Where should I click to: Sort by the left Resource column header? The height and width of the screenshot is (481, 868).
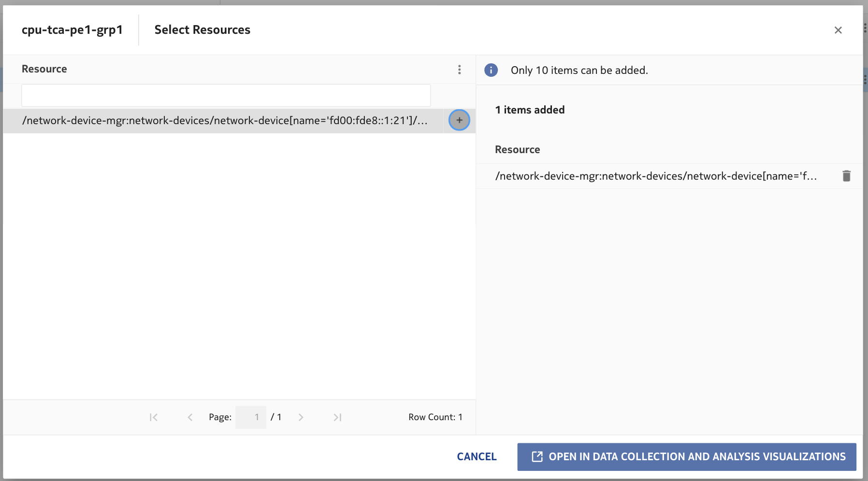coord(44,69)
